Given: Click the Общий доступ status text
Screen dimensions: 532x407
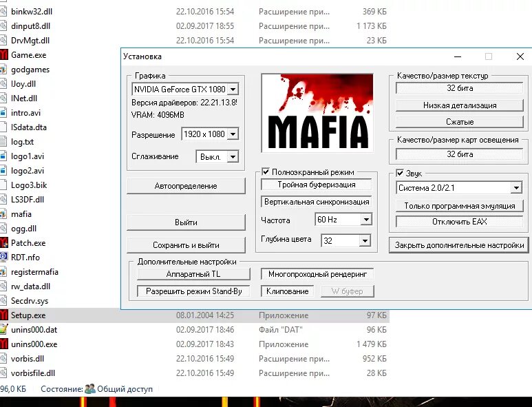Looking at the screenshot, I should 125,389.
